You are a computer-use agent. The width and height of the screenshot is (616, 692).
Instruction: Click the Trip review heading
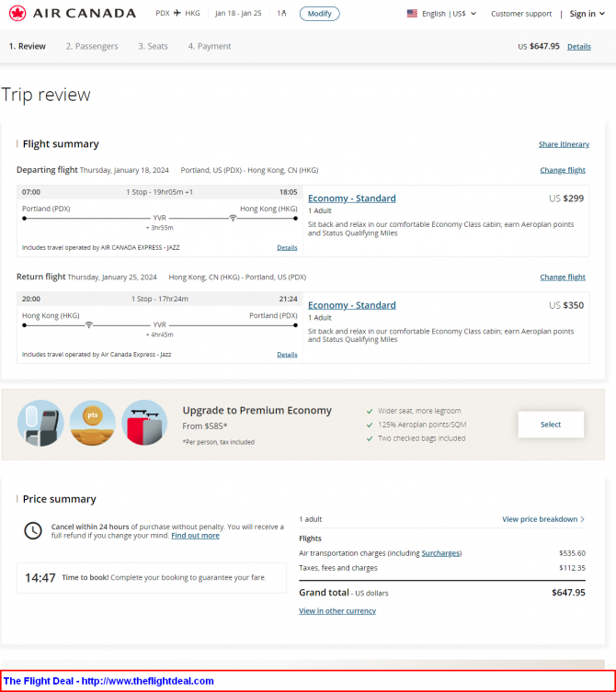[x=46, y=95]
